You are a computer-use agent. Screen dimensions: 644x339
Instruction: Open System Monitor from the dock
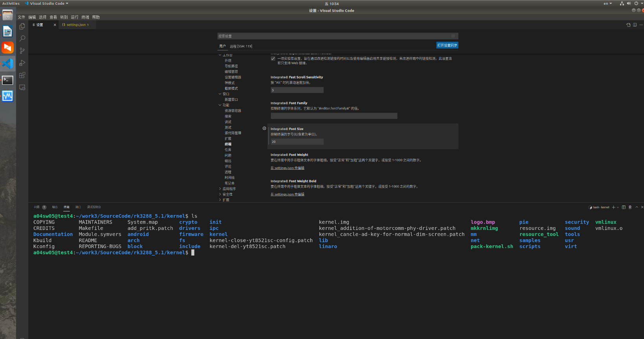[x=7, y=96]
